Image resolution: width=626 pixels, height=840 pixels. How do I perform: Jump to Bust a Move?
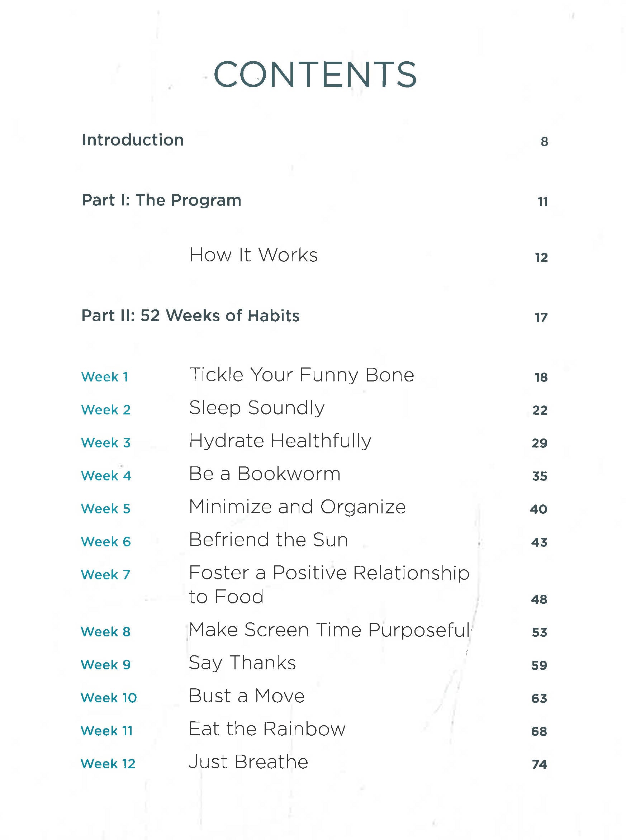(x=246, y=696)
